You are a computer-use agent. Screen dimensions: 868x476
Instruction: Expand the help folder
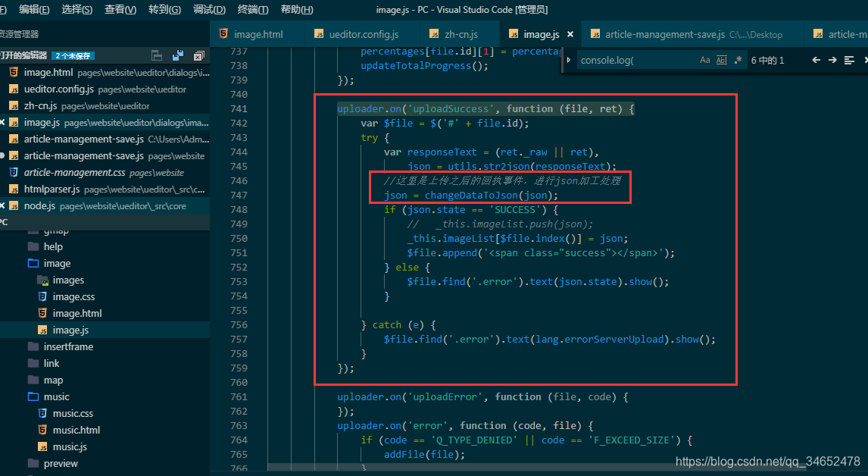pos(105,246)
